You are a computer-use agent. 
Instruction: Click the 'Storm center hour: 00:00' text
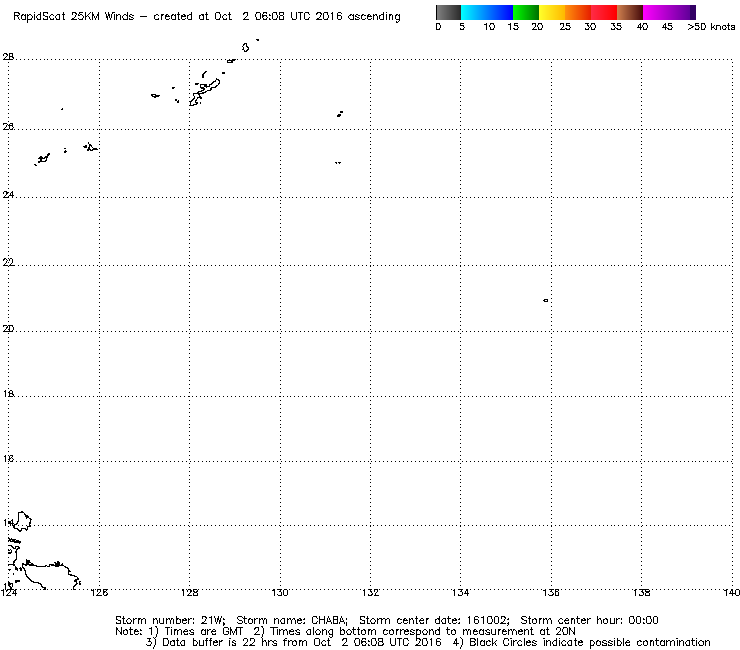coord(589,620)
